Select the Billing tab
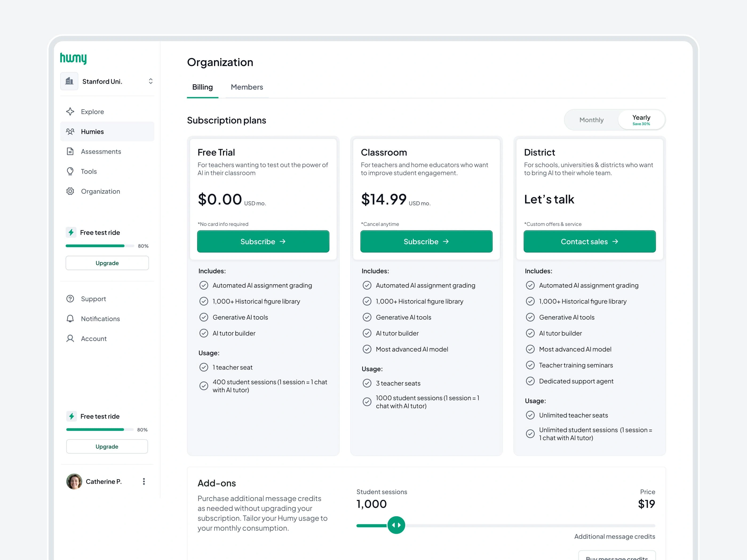 (202, 87)
